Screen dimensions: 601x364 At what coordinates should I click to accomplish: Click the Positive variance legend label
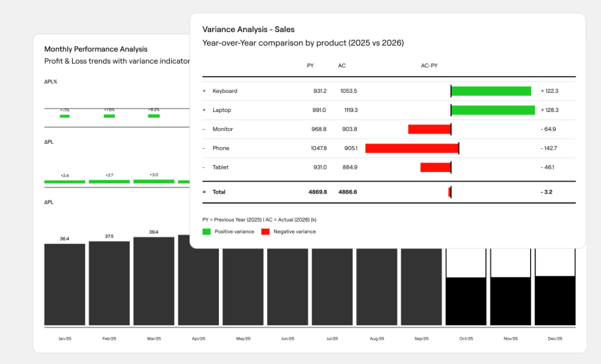pos(234,232)
